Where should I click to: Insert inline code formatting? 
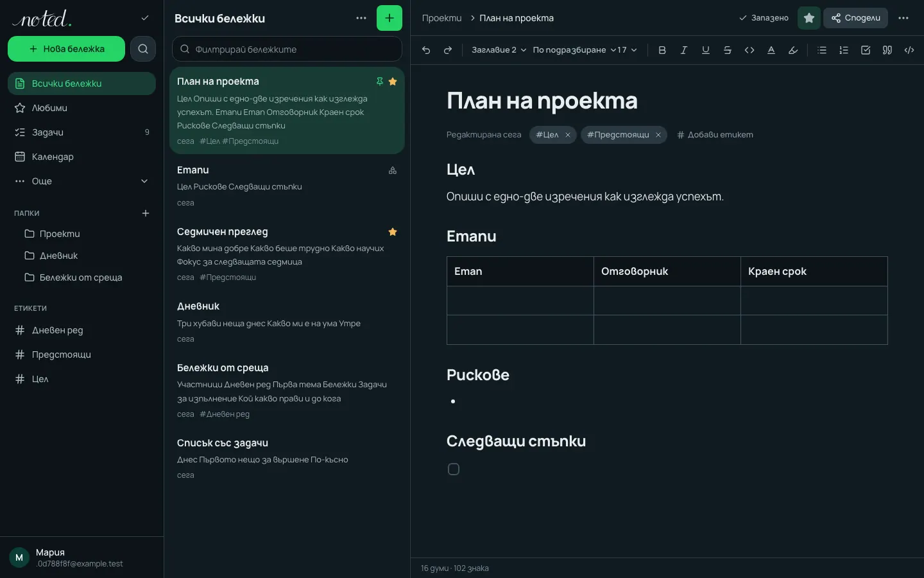[749, 50]
